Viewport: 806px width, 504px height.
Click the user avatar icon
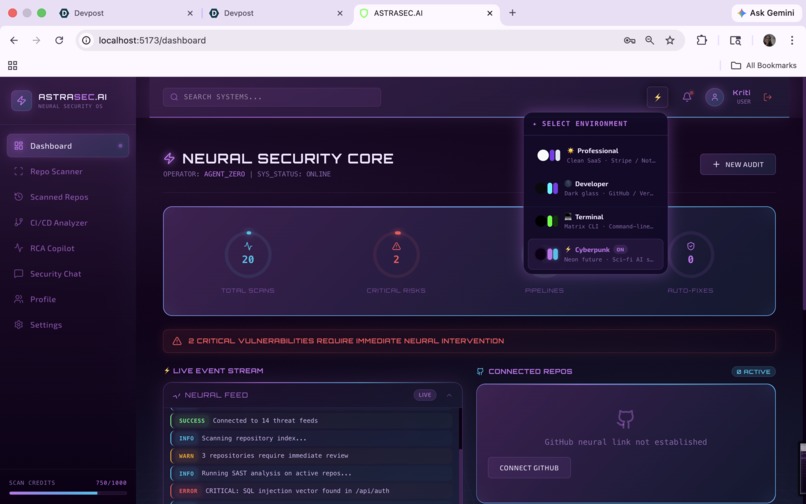click(x=714, y=97)
